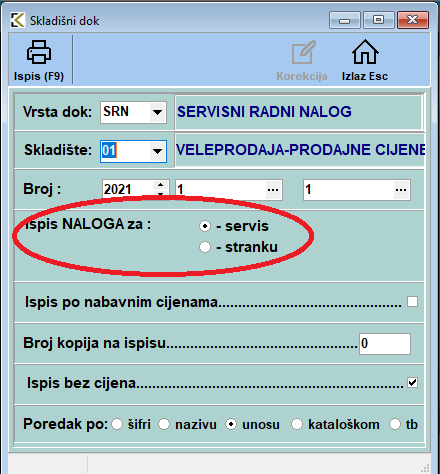The width and height of the screenshot is (440, 474).
Task: Enable Ispis po nabavnim cijenama checkbox
Action: pyautogui.click(x=412, y=302)
